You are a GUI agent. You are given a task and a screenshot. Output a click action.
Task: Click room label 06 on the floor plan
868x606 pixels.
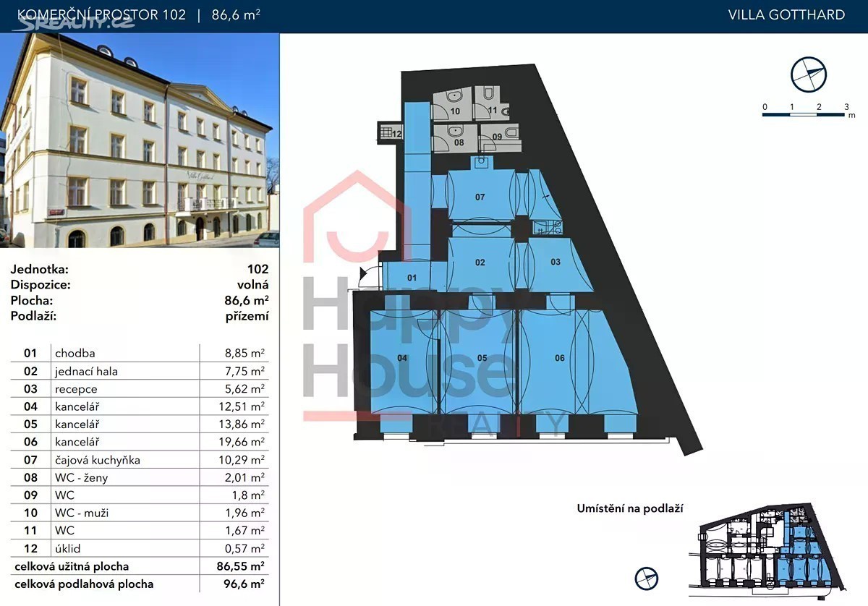tap(560, 358)
